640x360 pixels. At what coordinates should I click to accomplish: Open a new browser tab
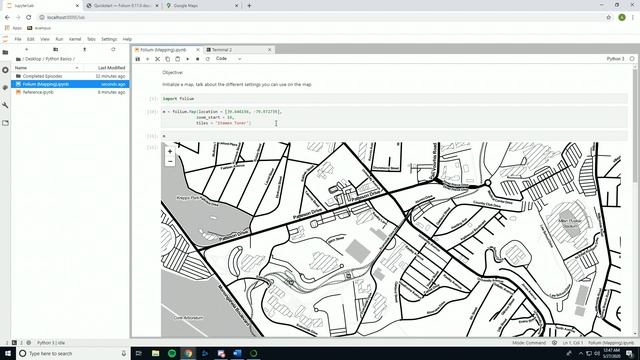249,6
